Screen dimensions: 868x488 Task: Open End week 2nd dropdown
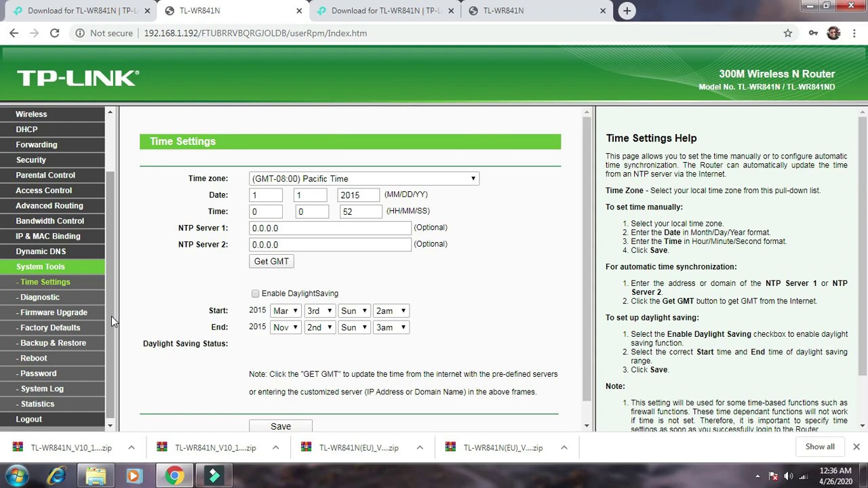319,327
